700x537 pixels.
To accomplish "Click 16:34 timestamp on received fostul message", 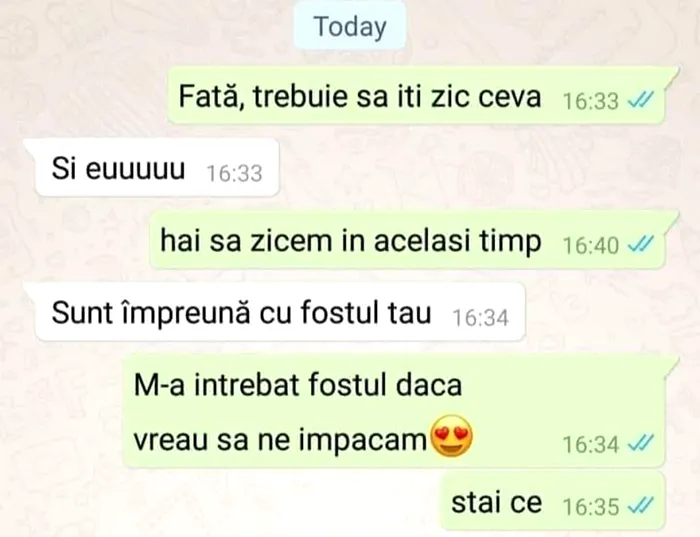I will click(480, 318).
